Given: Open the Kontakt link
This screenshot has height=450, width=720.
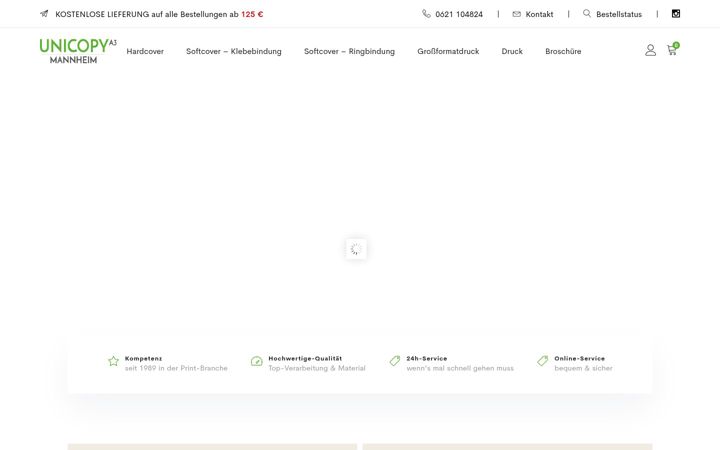Looking at the screenshot, I should point(540,14).
